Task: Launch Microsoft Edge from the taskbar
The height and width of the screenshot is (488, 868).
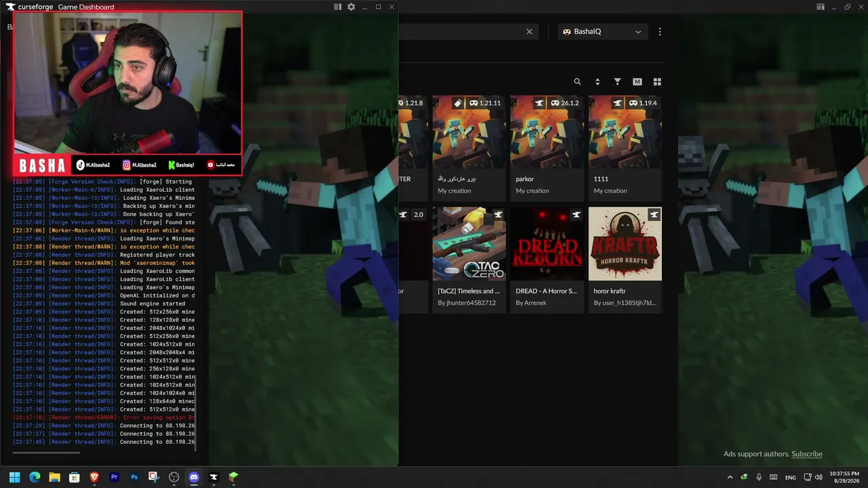Action: [35, 477]
